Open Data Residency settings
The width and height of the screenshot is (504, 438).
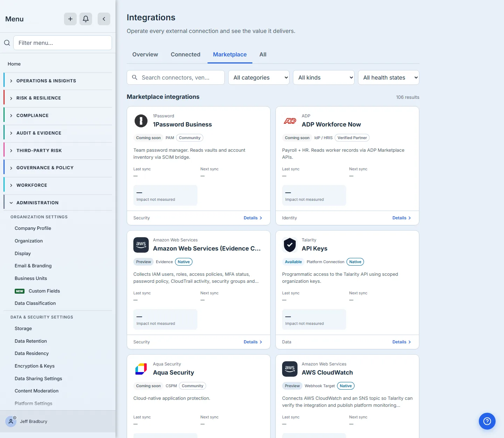click(31, 354)
